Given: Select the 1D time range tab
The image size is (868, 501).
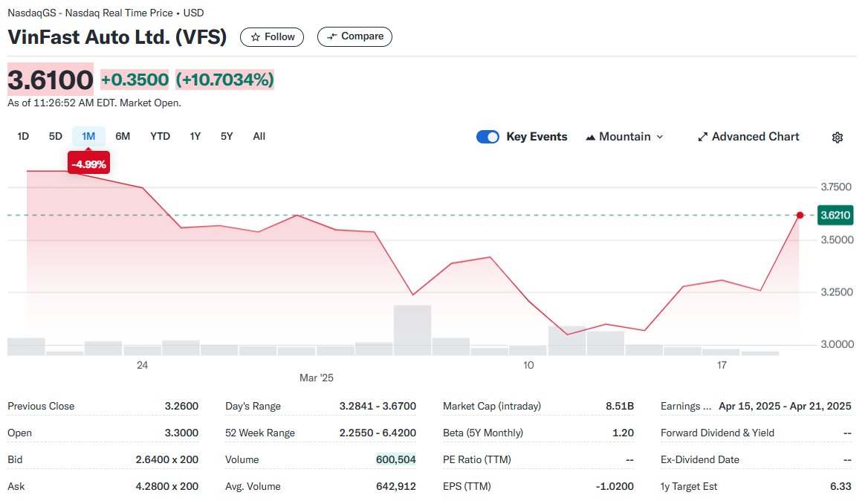Looking at the screenshot, I should tap(23, 136).
